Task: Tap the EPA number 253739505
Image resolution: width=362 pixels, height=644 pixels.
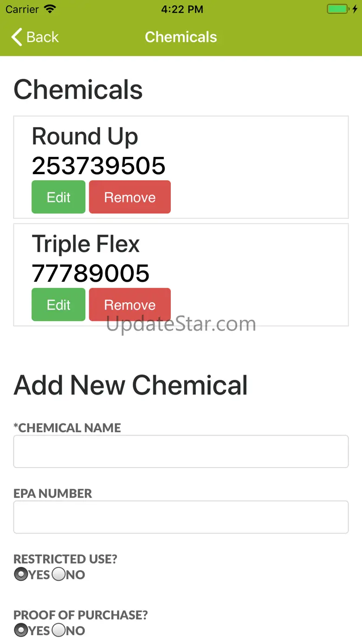Action: pos(99,166)
